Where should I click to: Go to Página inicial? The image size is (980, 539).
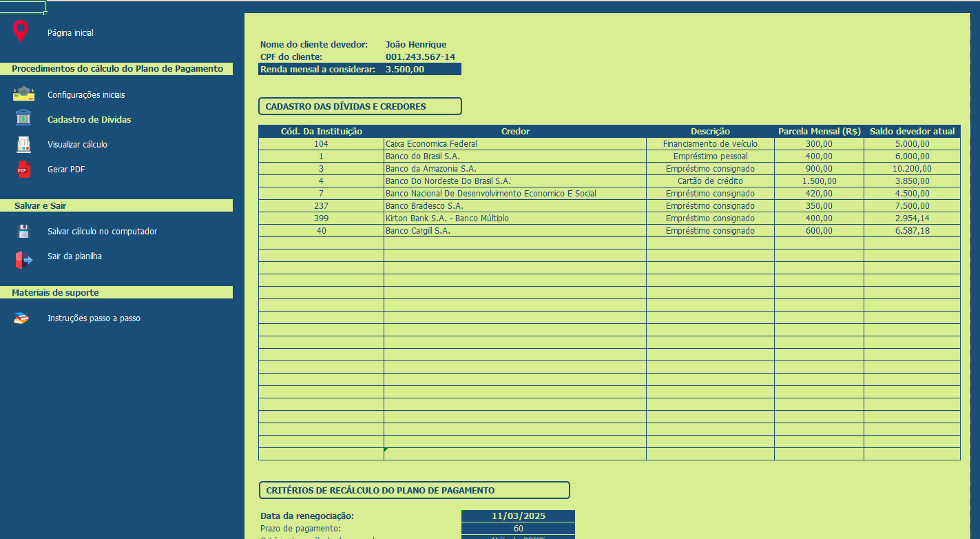[x=70, y=33]
